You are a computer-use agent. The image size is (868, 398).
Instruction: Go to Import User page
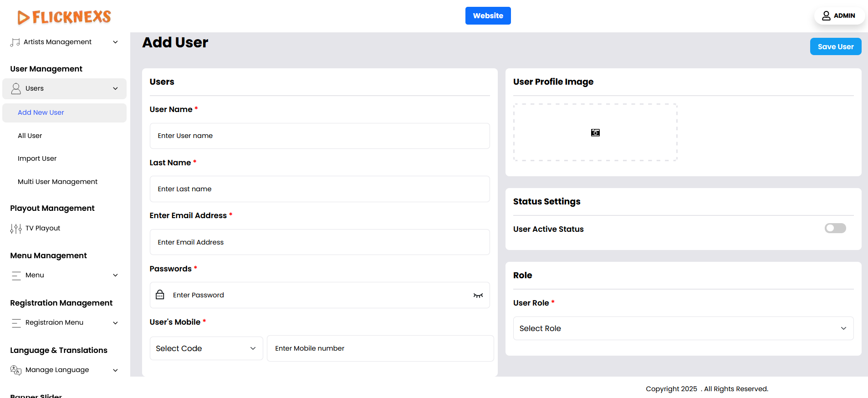tap(37, 158)
